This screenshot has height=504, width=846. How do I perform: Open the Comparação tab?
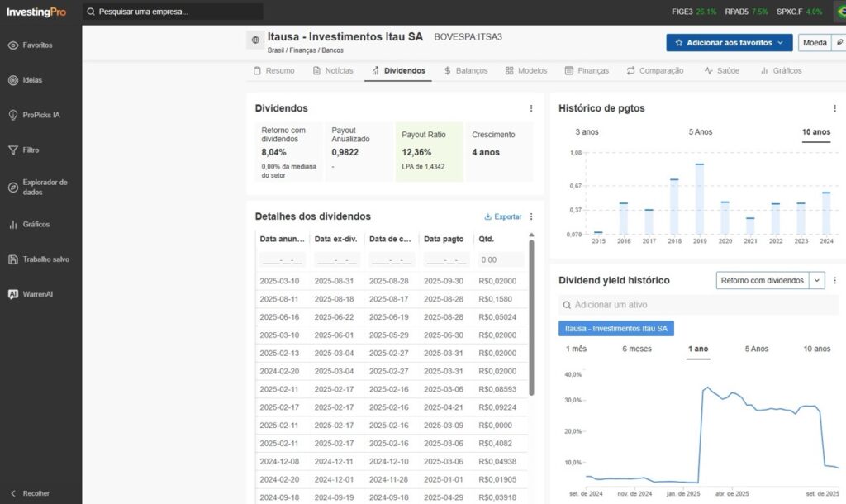[x=655, y=71]
